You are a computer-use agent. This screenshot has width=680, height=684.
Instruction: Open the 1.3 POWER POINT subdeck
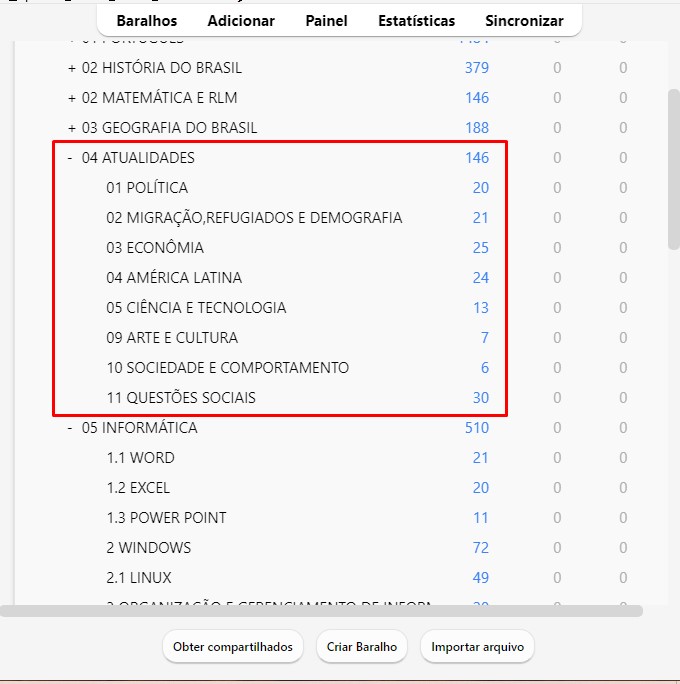tap(166, 518)
